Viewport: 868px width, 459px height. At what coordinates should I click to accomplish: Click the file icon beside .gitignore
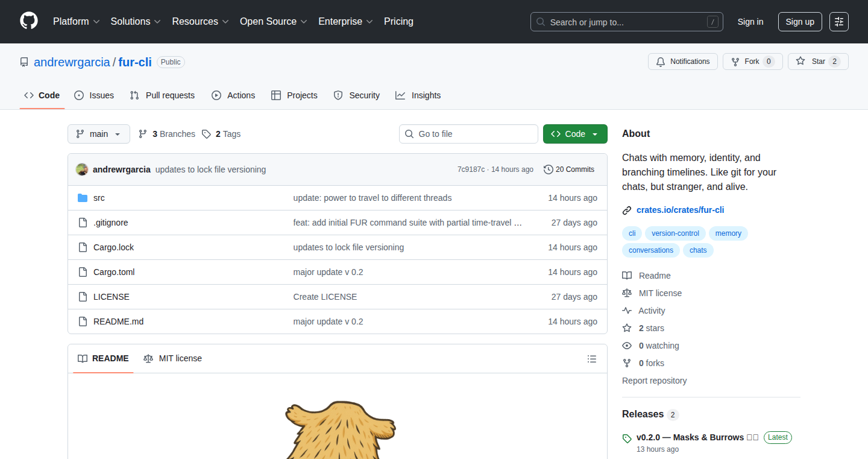coord(83,223)
